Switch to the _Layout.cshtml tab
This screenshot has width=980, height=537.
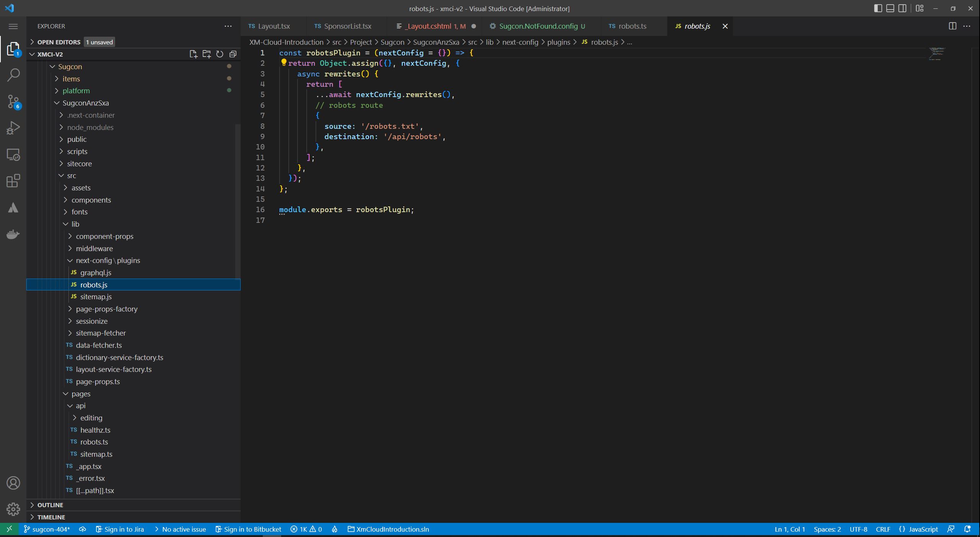click(x=435, y=26)
